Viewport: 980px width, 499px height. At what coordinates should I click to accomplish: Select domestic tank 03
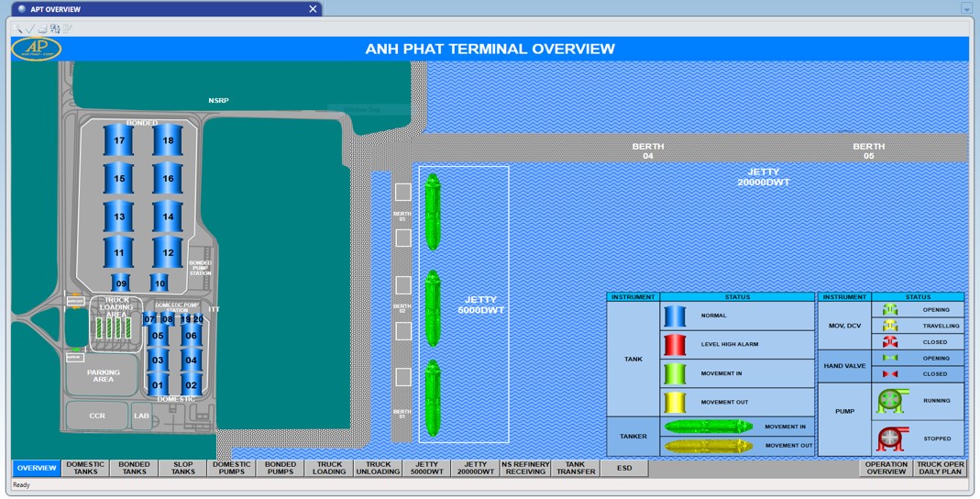tap(158, 360)
